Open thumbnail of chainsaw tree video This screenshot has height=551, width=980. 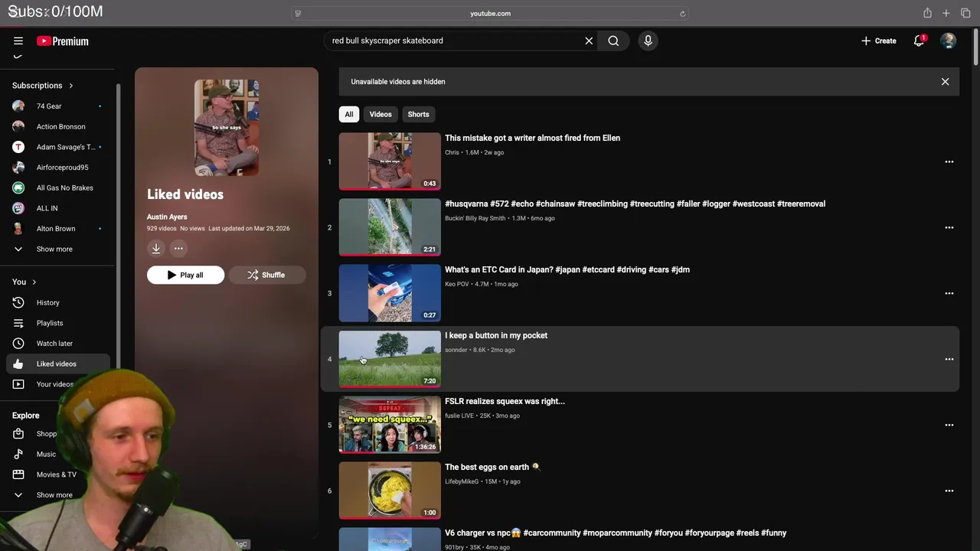tap(390, 227)
